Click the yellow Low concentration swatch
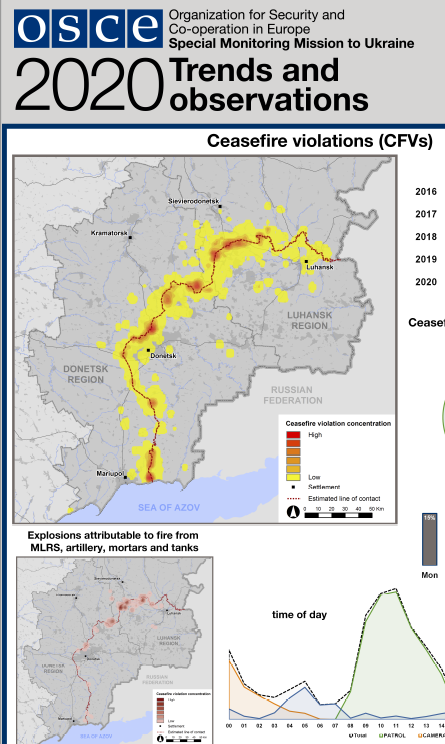This screenshot has height=744, width=445. coord(293,477)
